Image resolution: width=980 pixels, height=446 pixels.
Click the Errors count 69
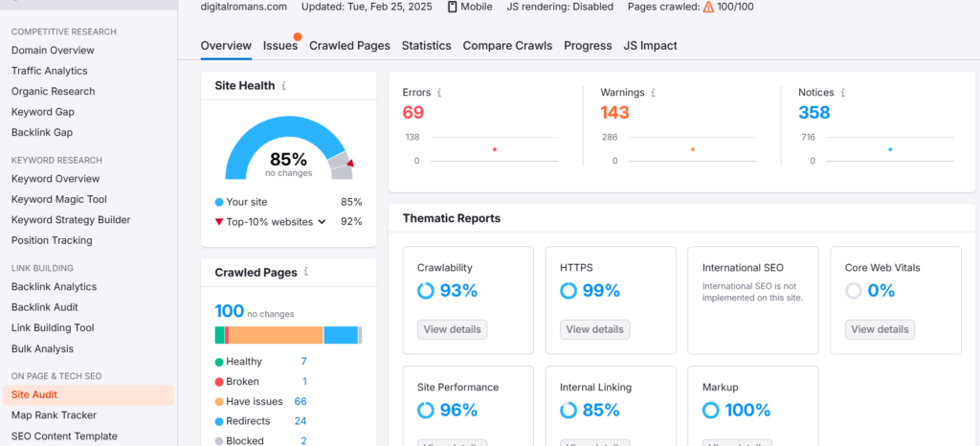(413, 112)
